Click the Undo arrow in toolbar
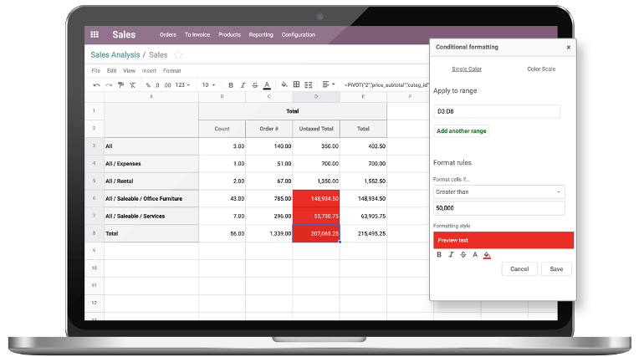 tap(97, 84)
